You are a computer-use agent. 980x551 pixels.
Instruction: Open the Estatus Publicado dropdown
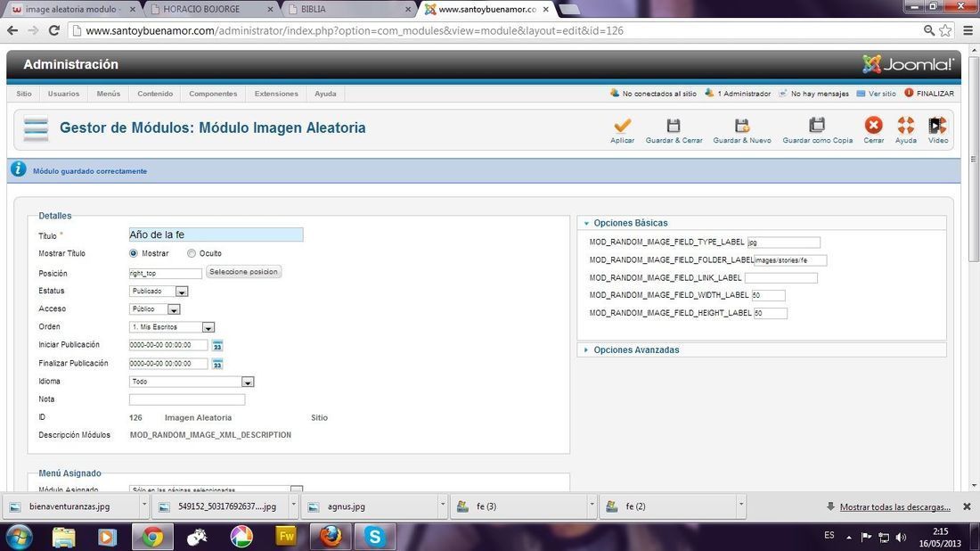click(x=158, y=292)
